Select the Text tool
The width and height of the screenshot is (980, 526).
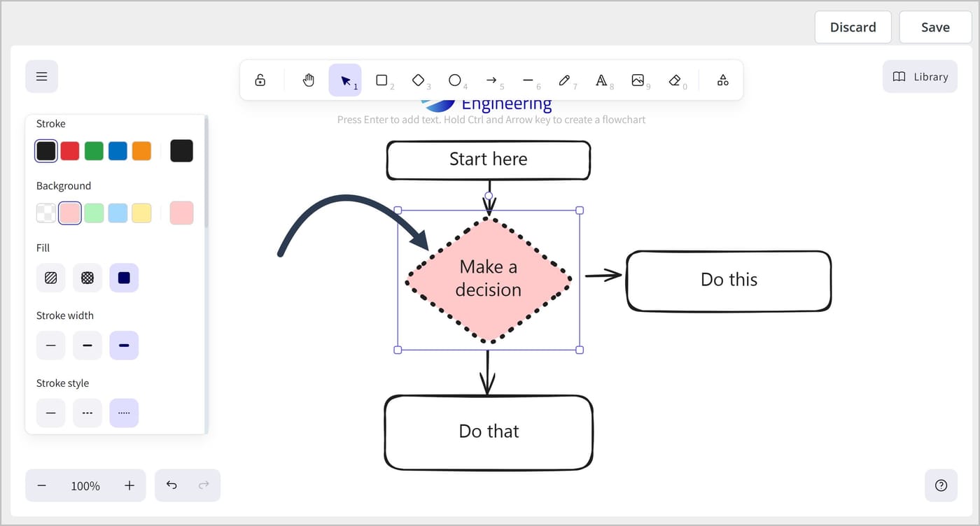[x=601, y=80]
